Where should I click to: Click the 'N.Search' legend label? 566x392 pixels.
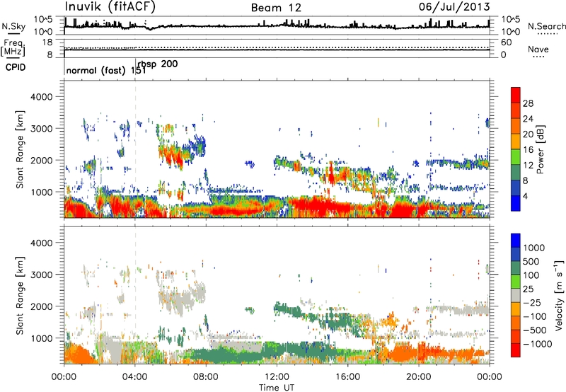(x=546, y=26)
